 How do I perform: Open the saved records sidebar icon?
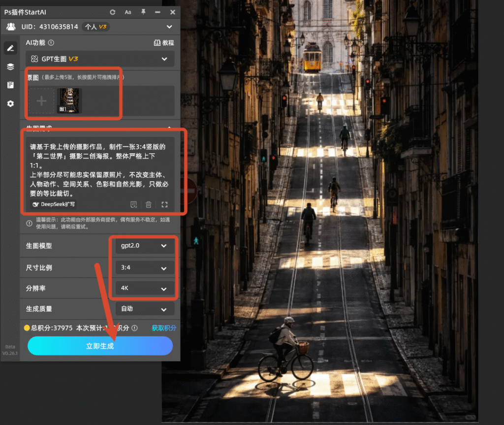[10, 85]
